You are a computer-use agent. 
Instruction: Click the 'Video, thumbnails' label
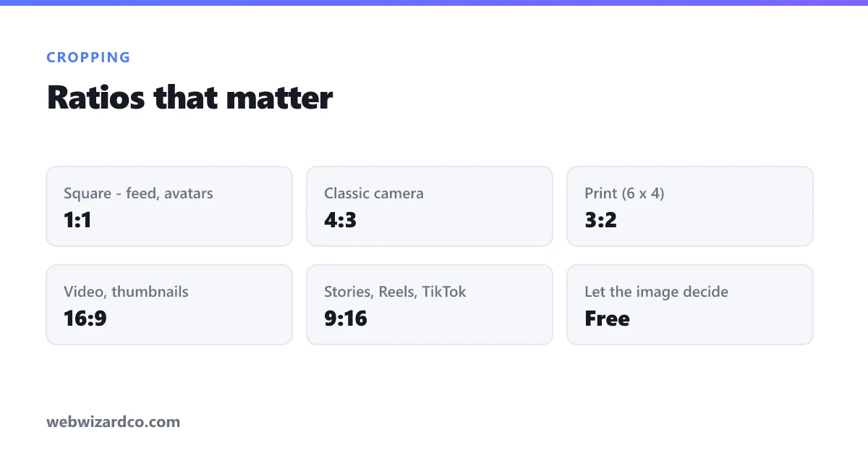(126, 292)
